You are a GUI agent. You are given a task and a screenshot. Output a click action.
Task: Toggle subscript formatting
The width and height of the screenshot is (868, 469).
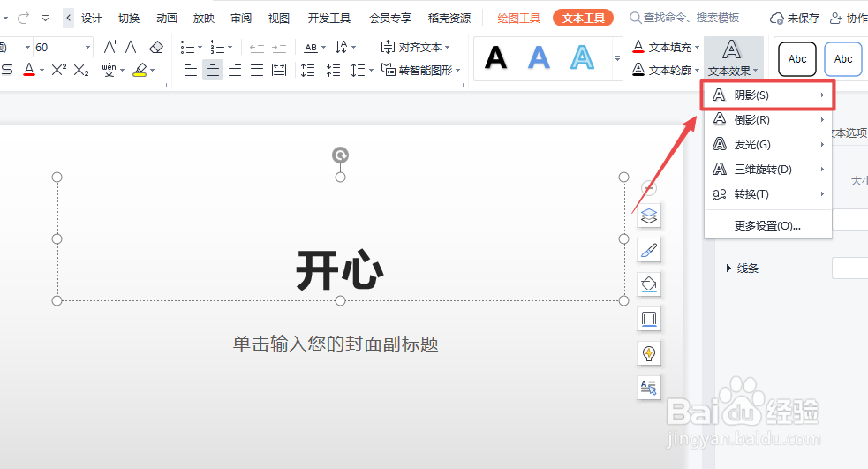point(81,70)
